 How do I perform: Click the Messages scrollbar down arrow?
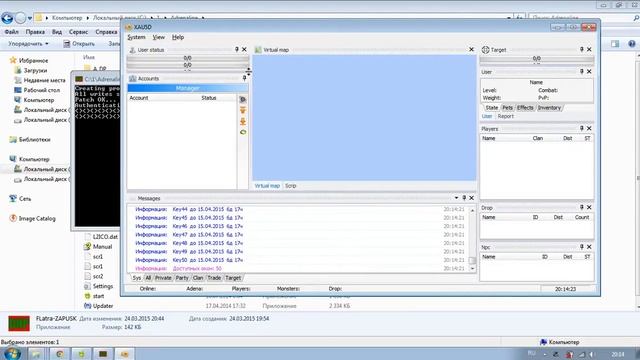point(472,269)
